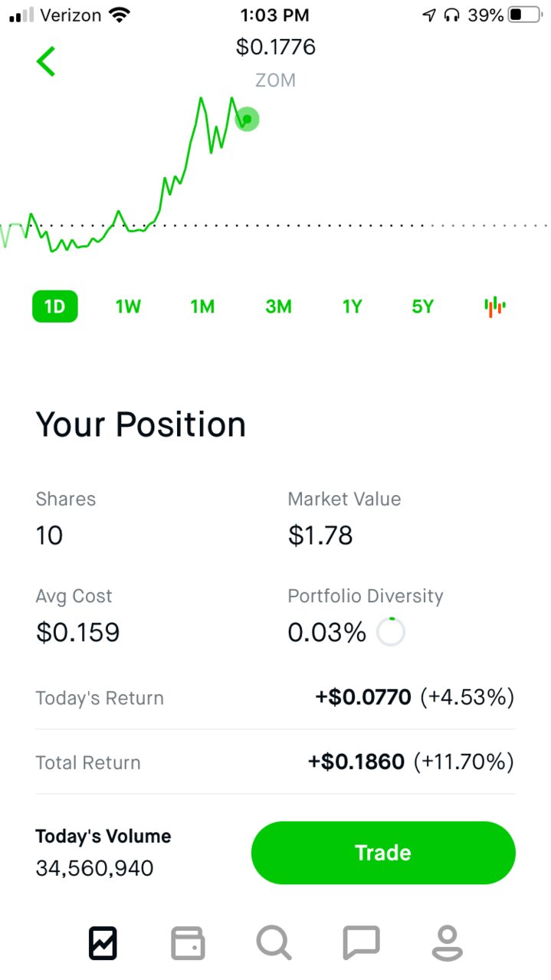The width and height of the screenshot is (551, 980).
Task: Select the 1D chart range
Action: pos(54,306)
